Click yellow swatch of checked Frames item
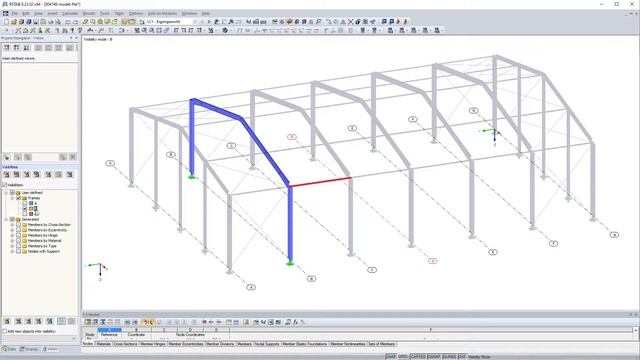This screenshot has height=360, width=640. coord(31,209)
